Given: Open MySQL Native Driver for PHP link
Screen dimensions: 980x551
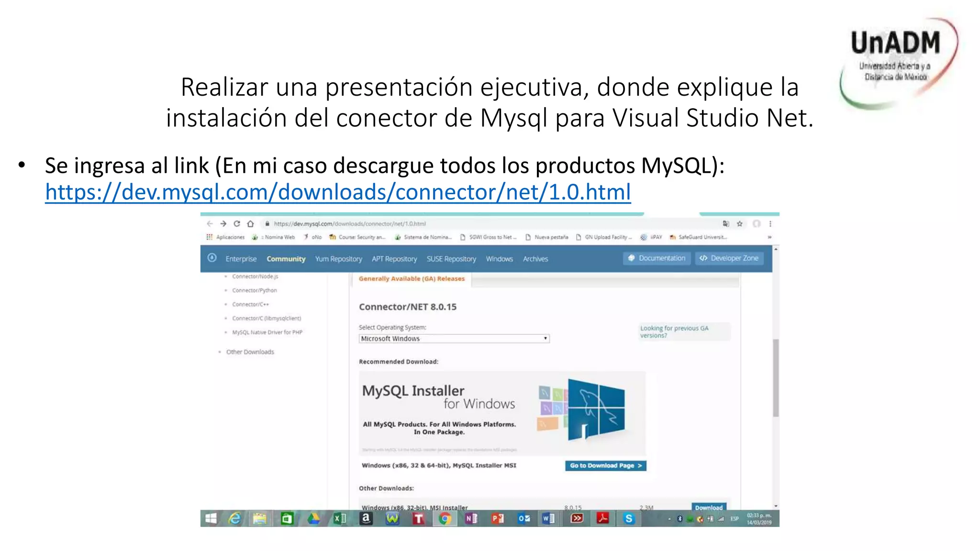Looking at the screenshot, I should [267, 332].
